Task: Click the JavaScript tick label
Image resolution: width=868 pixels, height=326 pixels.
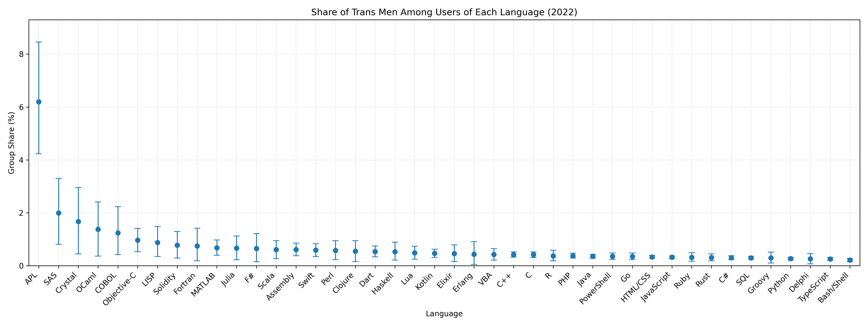Action: pyautogui.click(x=656, y=288)
